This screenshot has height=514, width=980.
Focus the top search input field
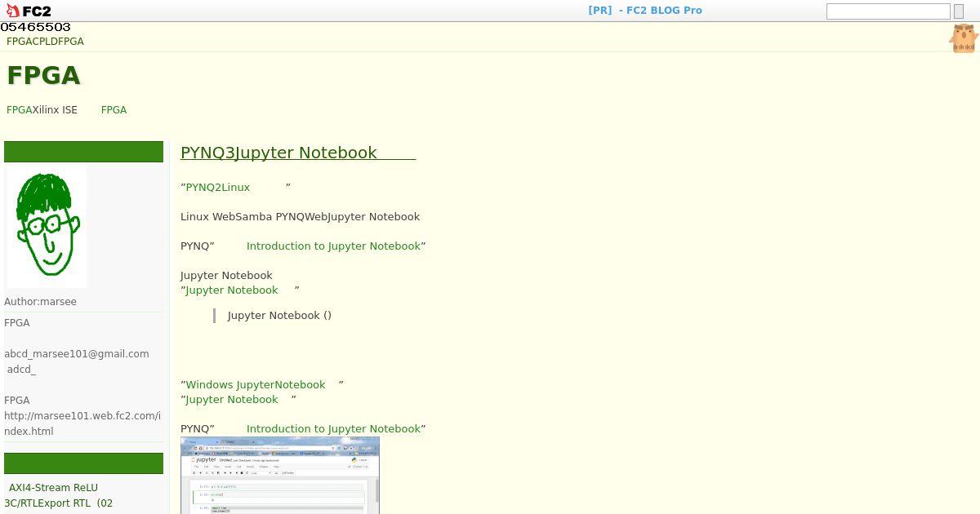pyautogui.click(x=888, y=11)
